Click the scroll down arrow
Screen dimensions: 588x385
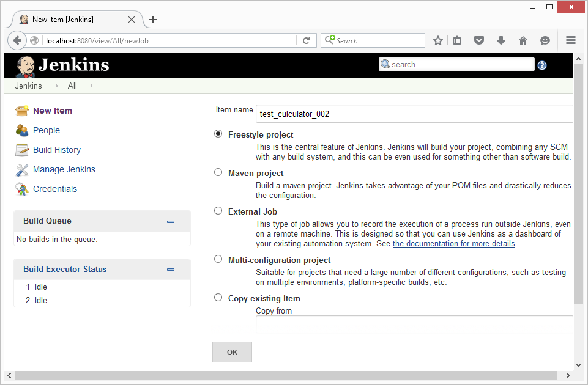(x=578, y=365)
